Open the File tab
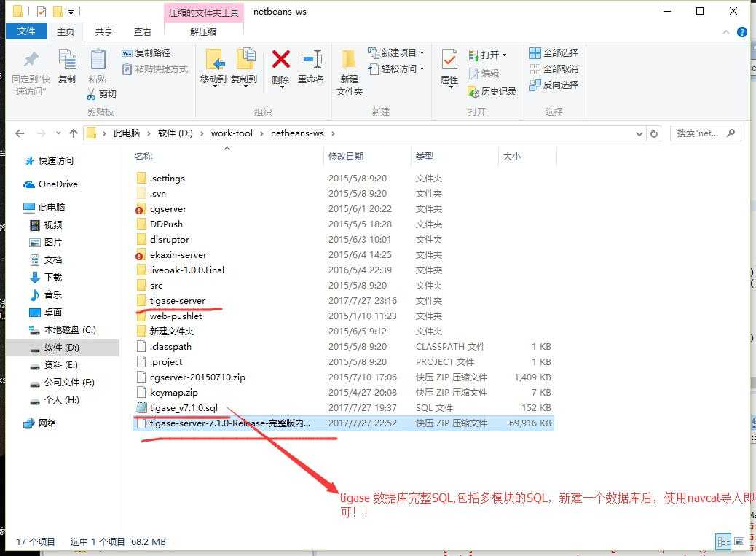The width and height of the screenshot is (756, 556). point(26,31)
